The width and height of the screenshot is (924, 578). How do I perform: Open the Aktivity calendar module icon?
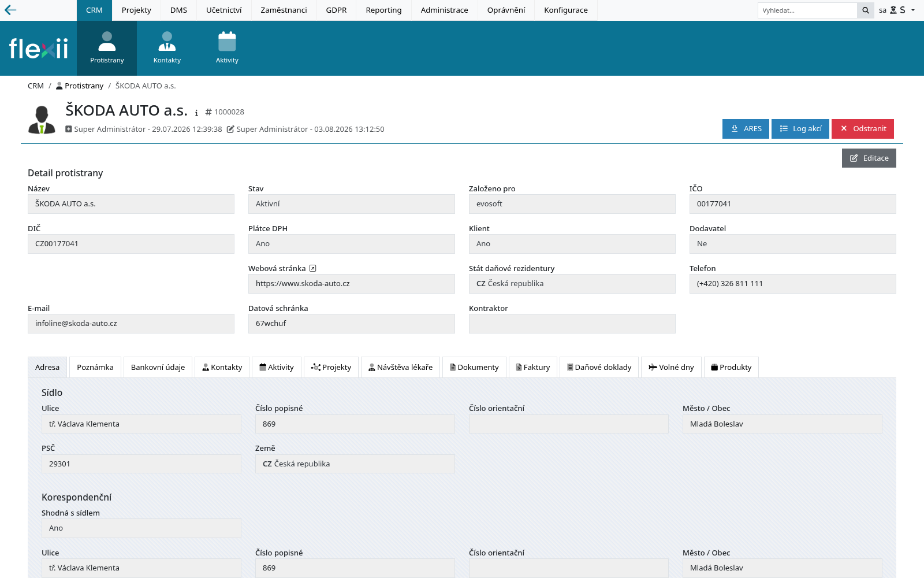click(x=227, y=48)
